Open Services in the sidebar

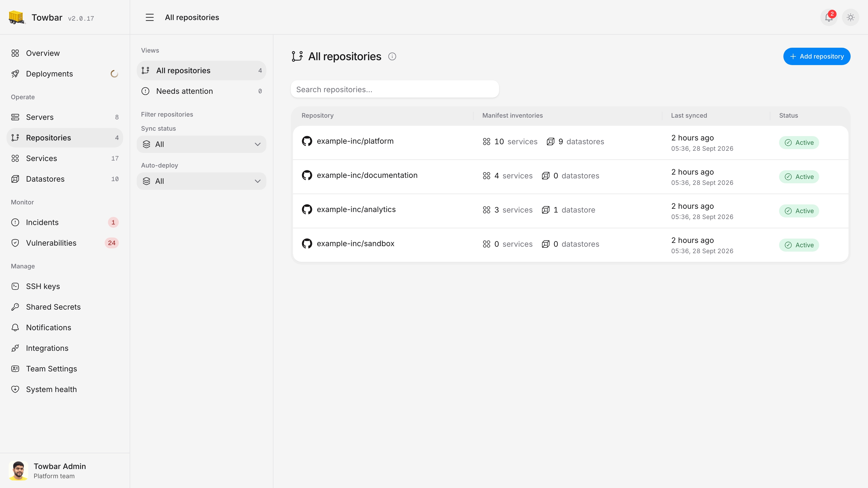point(65,158)
